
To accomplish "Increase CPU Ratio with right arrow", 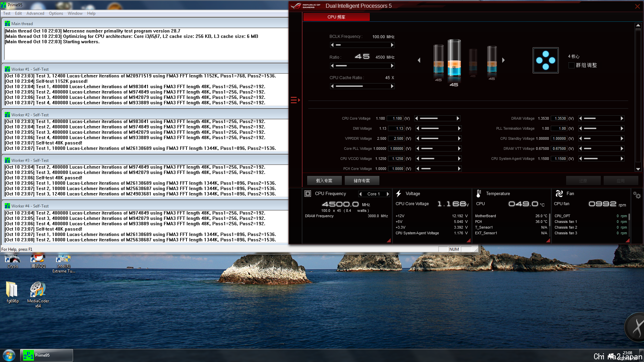I will tap(392, 66).
